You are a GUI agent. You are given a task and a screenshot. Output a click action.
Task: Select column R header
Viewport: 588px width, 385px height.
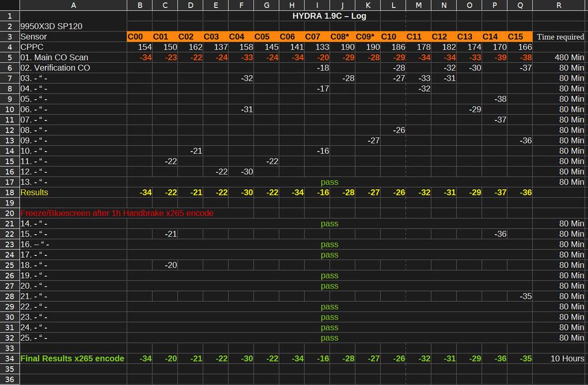(x=559, y=5)
